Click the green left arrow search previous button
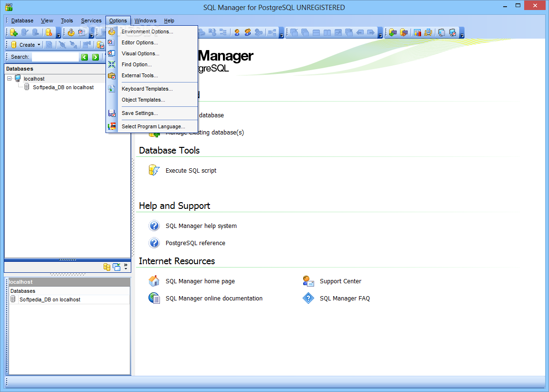This screenshot has height=392, width=549. point(84,57)
